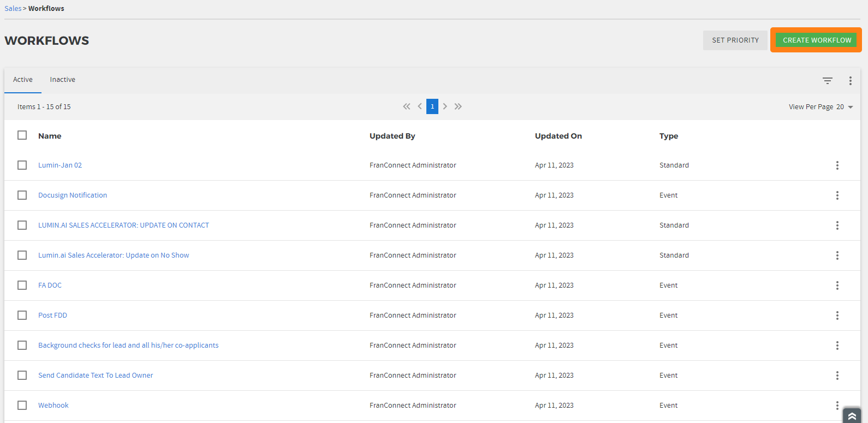Jump to last page with double-right arrows

click(458, 106)
